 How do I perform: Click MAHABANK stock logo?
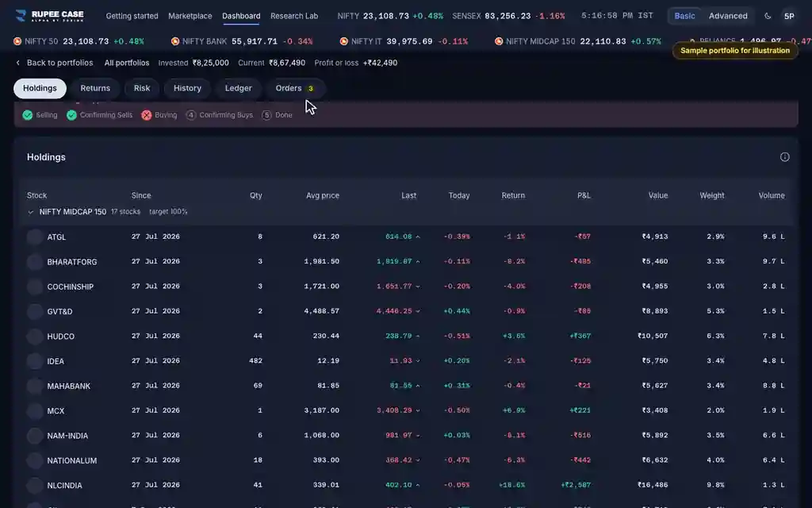click(35, 387)
